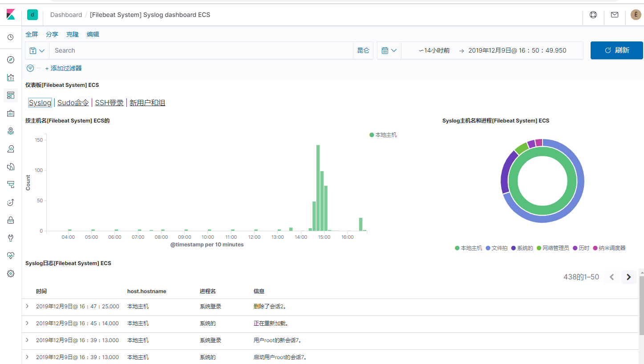The image size is (644, 364).
Task: Sort table by 时间 column header
Action: pyautogui.click(x=41, y=291)
